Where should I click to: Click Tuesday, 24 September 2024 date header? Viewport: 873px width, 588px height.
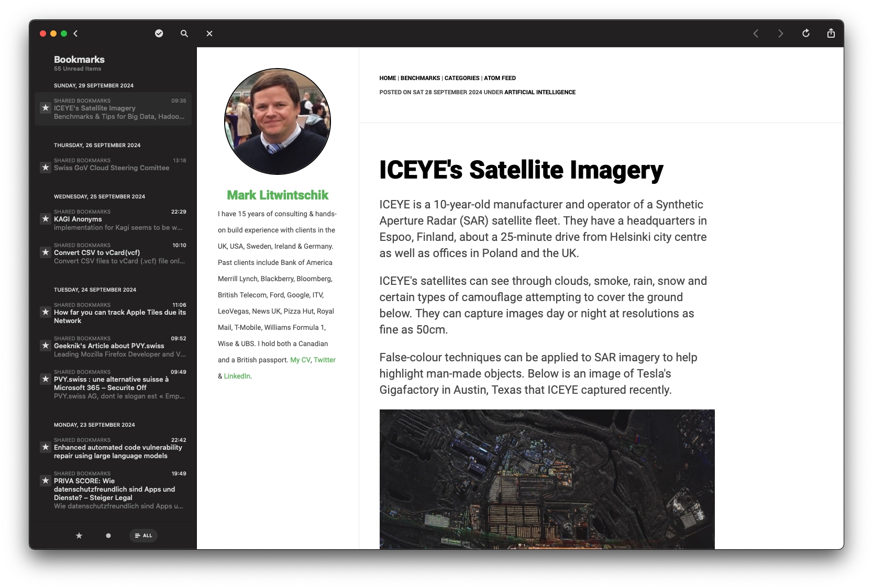pyautogui.click(x=95, y=290)
